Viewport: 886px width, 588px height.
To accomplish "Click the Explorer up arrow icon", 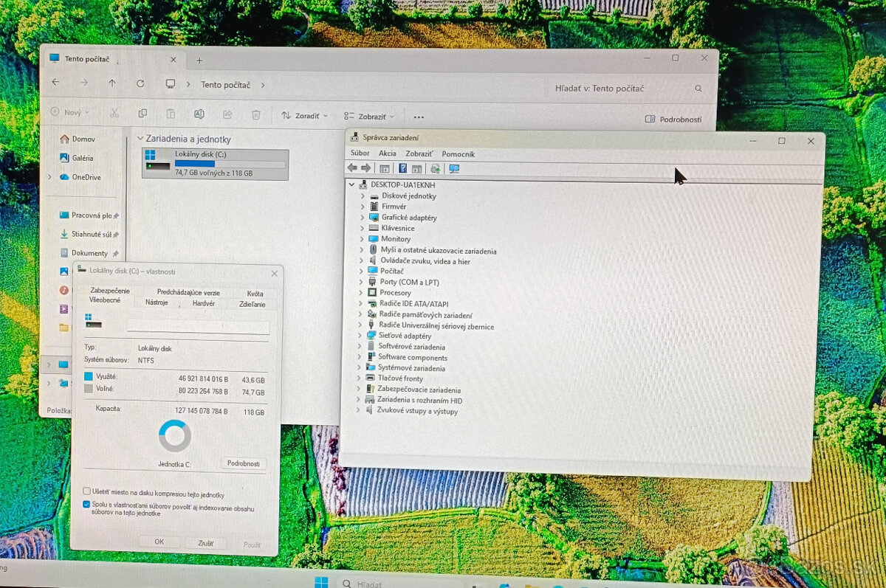I will click(112, 83).
